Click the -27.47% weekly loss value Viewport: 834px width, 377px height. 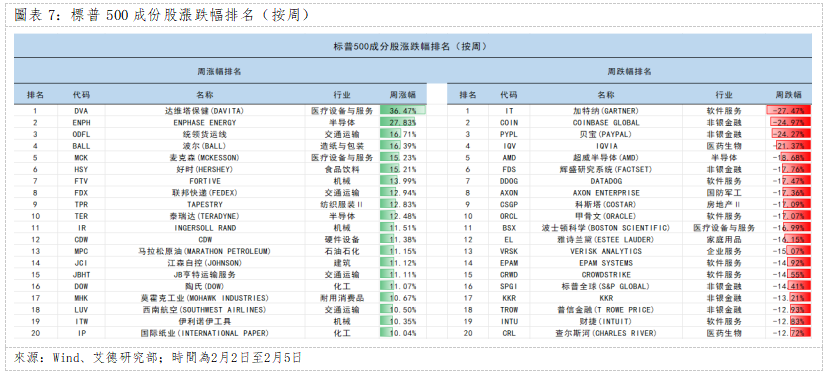789,111
